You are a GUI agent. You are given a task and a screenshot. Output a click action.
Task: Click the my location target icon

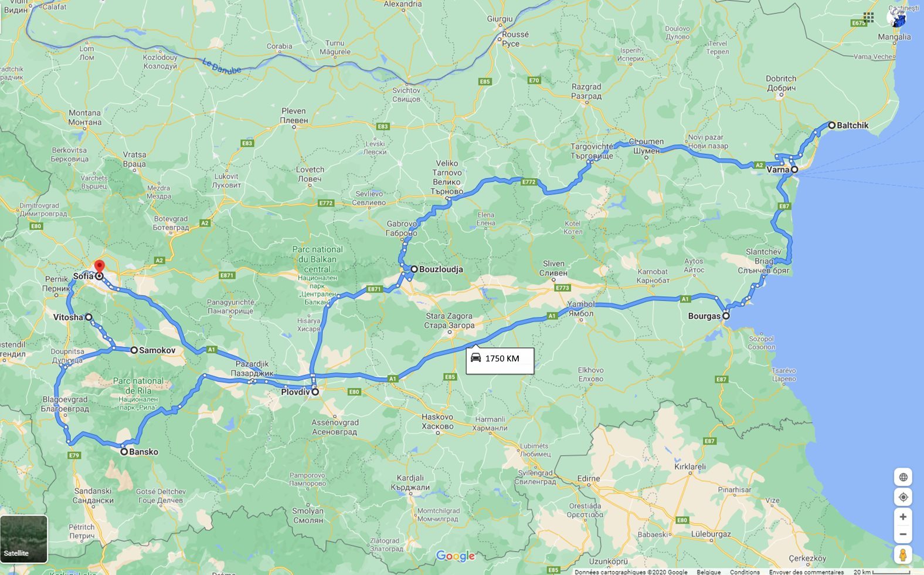click(903, 497)
